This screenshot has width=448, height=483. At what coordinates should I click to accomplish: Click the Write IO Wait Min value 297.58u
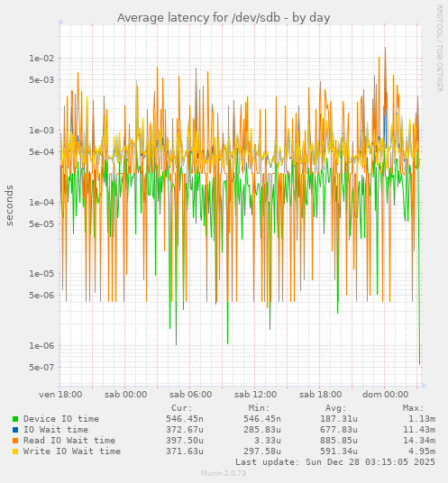coord(262,451)
